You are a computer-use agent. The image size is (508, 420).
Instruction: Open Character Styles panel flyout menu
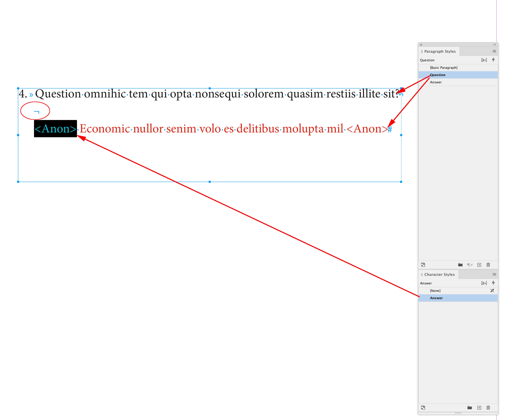pyautogui.click(x=494, y=274)
